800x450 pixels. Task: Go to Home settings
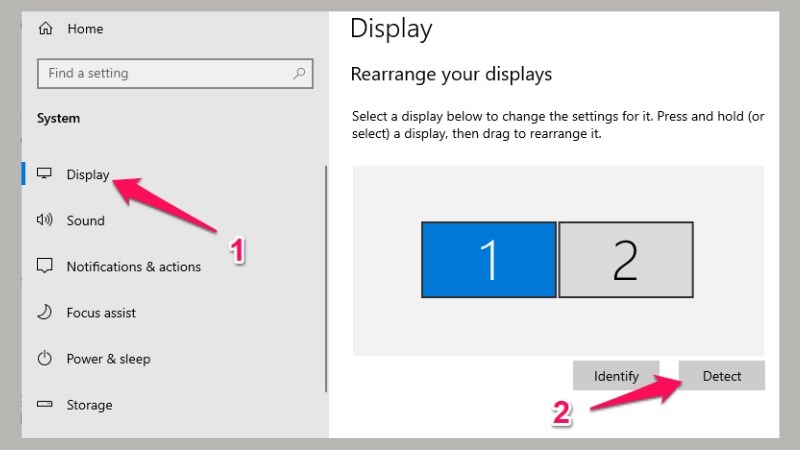85,29
